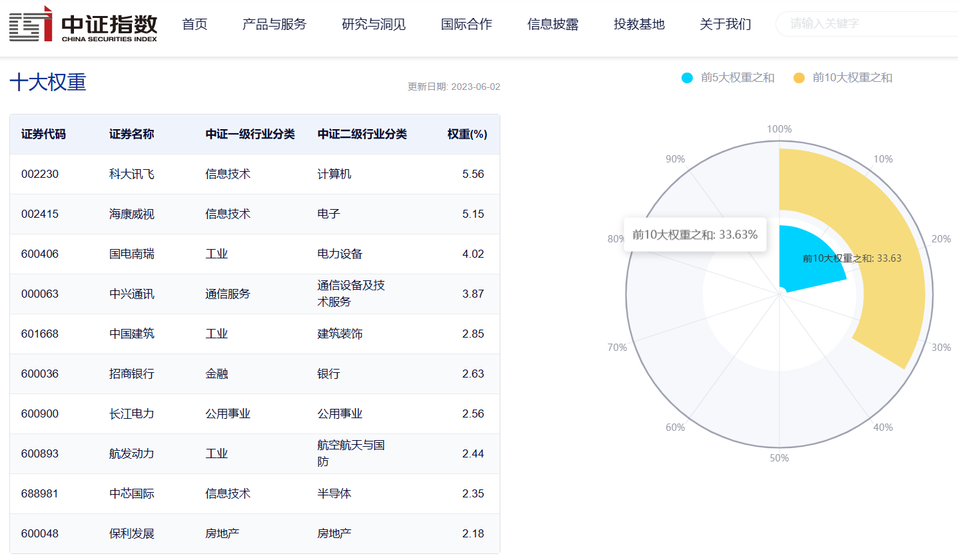This screenshot has width=958, height=560.
Task: Select stock code 600406
Action: [x=40, y=254]
